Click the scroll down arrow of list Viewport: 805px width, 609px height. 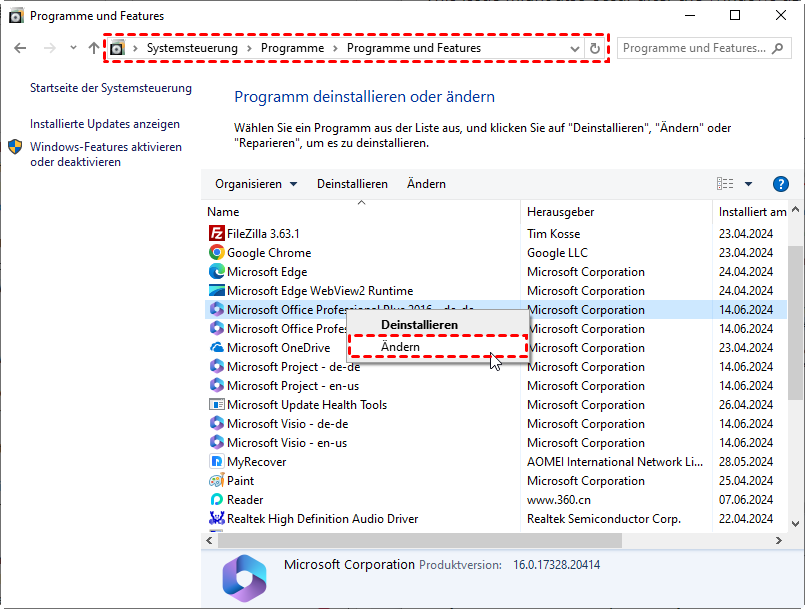(x=795, y=524)
